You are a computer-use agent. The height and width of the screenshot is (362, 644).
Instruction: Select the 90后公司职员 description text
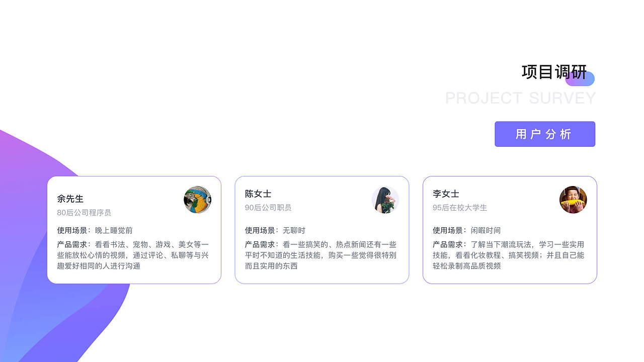point(268,208)
